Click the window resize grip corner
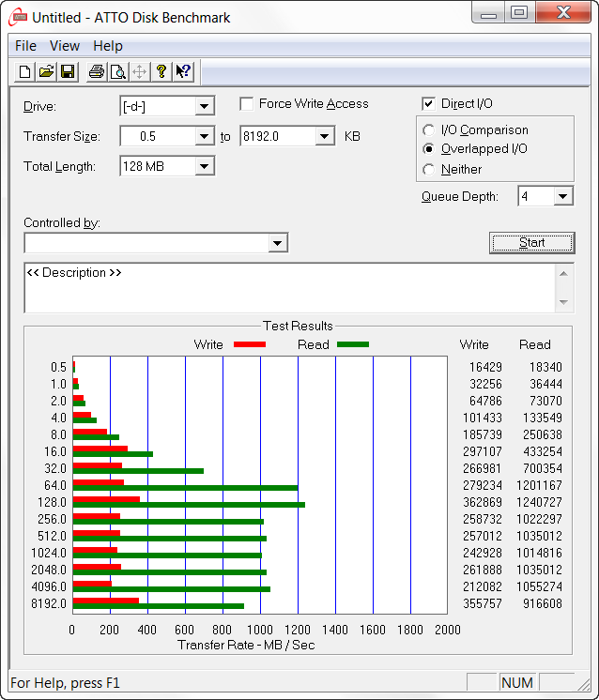 pyautogui.click(x=583, y=684)
